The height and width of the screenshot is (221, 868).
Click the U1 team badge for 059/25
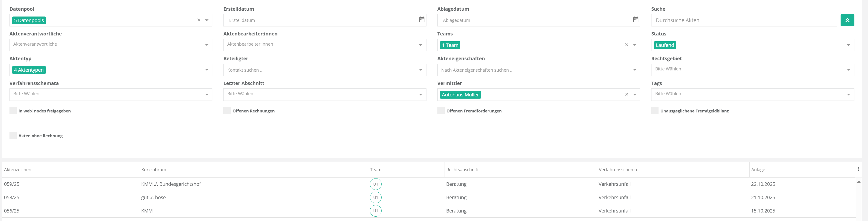[375, 184]
